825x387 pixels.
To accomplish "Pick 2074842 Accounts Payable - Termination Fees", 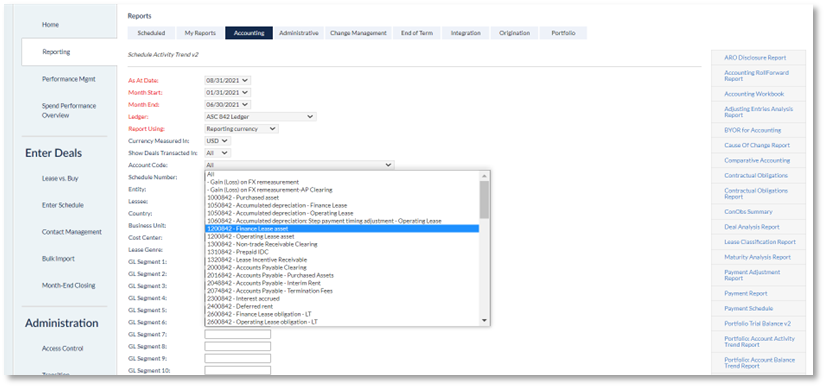I will tap(342, 291).
